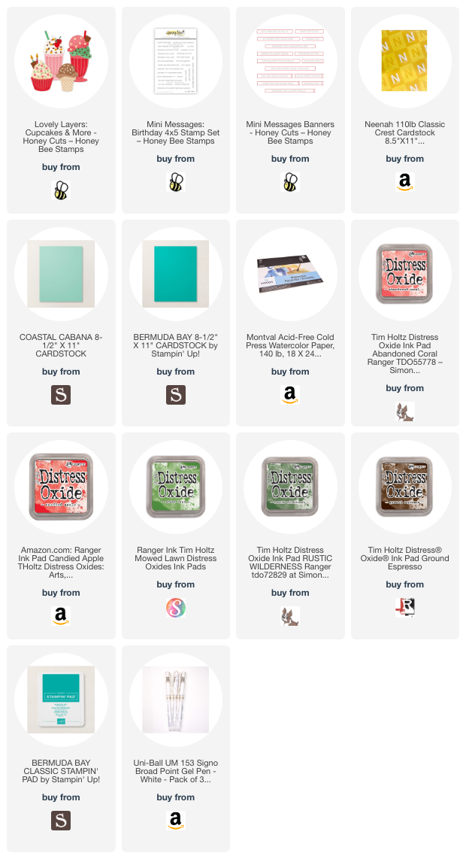Click the Simon Says Stamp dog icon under Abandoned Coral
Image resolution: width=466 pixels, height=868 pixels.
[404, 411]
